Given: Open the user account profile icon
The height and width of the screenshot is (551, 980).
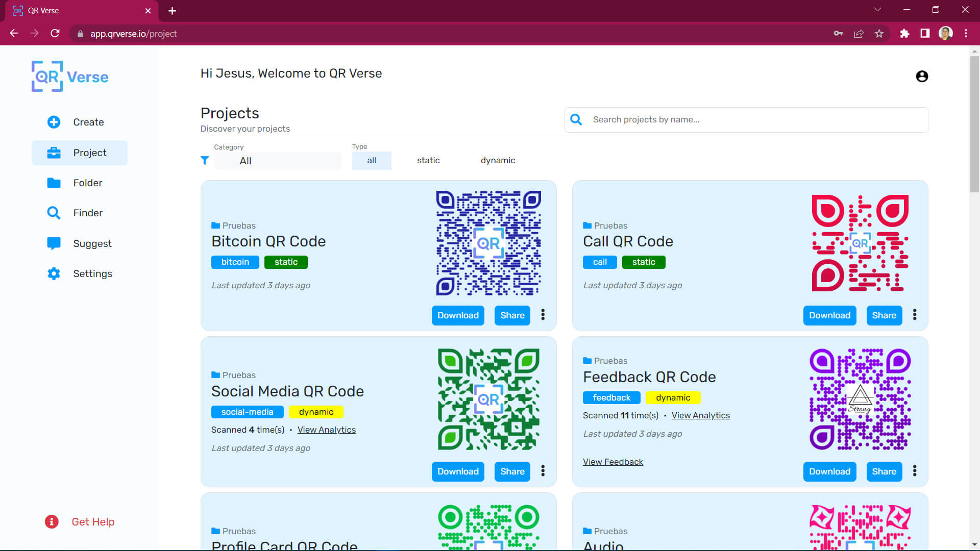Looking at the screenshot, I should point(922,77).
